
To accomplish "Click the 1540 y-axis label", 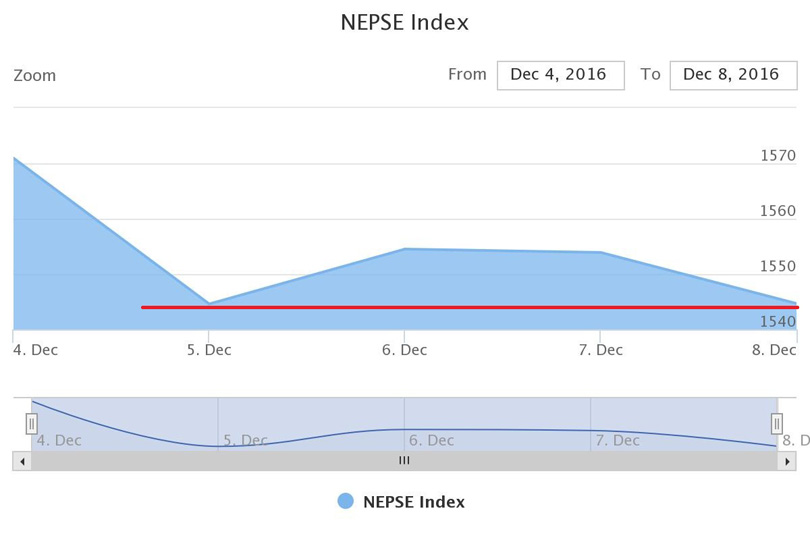I will [x=777, y=321].
